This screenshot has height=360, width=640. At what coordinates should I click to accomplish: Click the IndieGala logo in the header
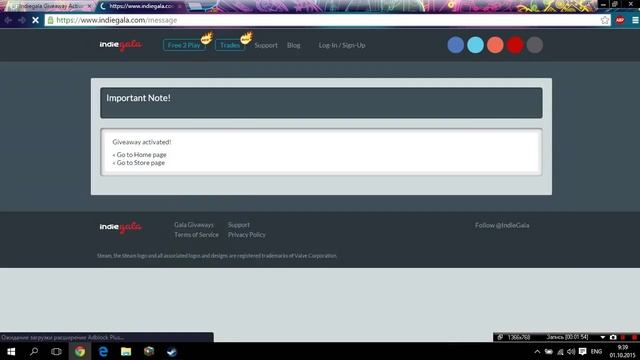click(x=121, y=44)
